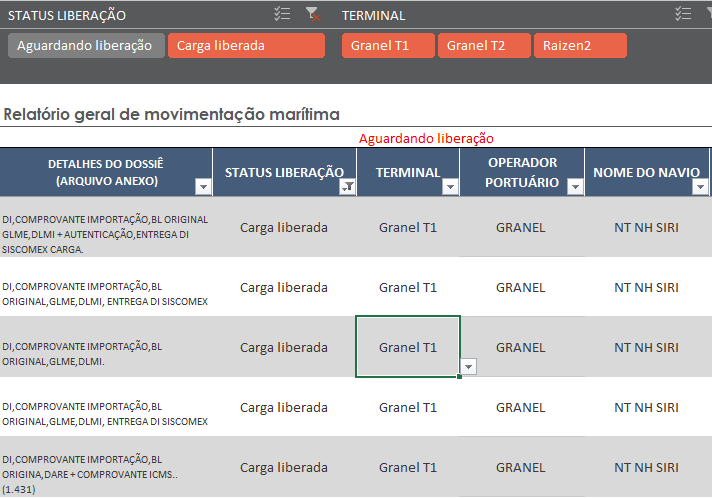Select Carga liberada slicer item

(x=246, y=45)
